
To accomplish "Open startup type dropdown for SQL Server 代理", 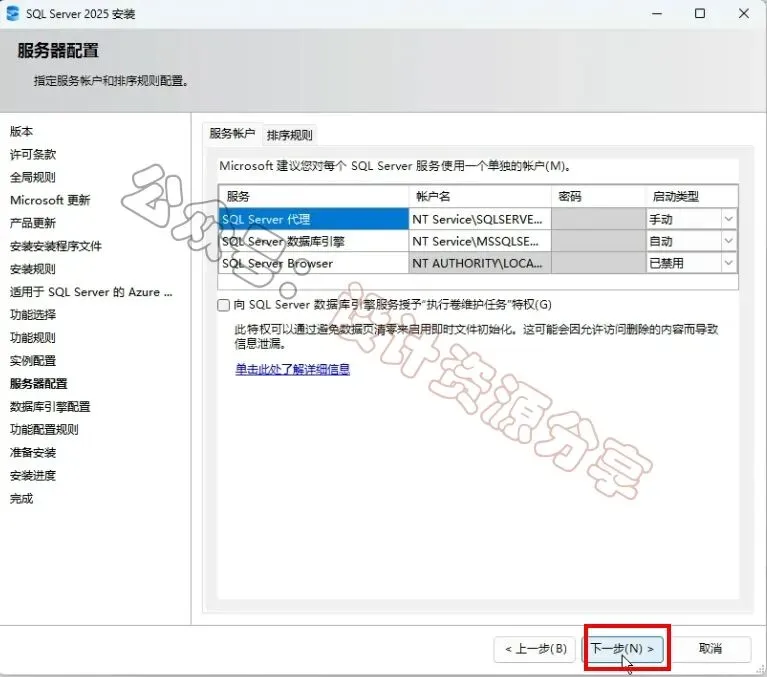I will point(728,219).
